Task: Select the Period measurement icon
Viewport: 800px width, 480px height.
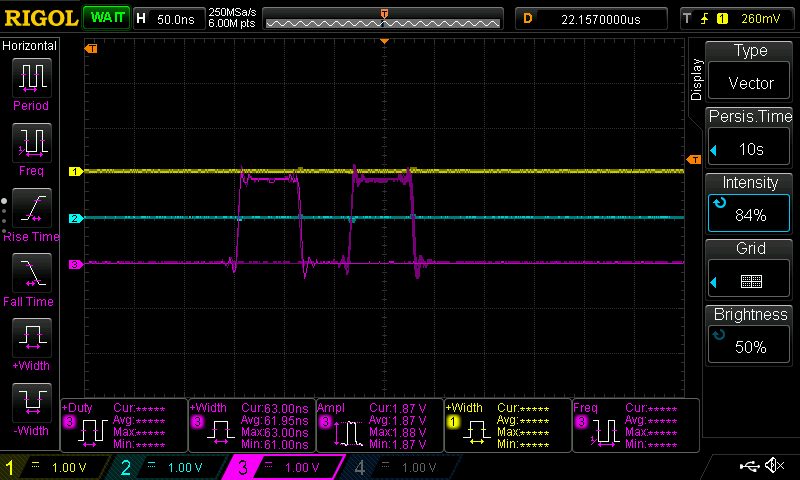Action: pos(30,82)
